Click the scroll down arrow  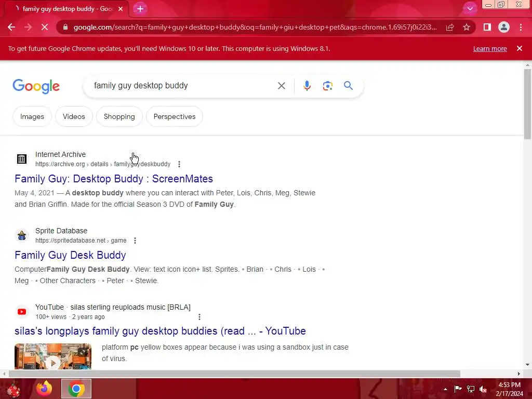tap(527, 365)
